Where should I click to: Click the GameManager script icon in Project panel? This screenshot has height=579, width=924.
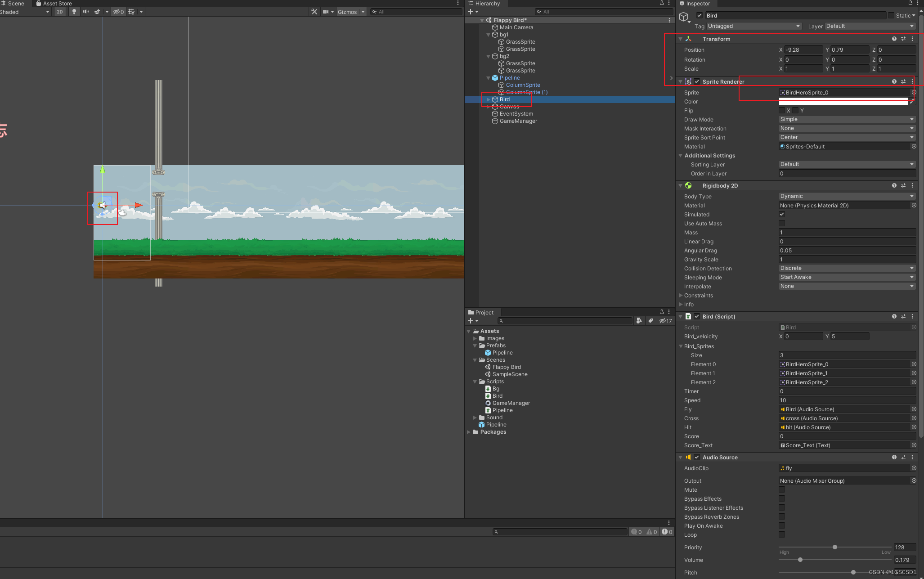tap(489, 403)
